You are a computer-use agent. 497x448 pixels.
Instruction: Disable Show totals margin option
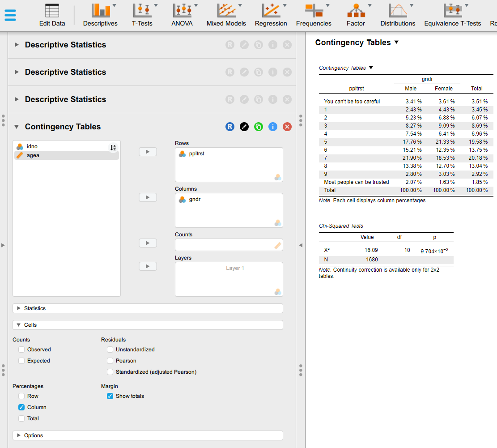[x=110, y=396]
